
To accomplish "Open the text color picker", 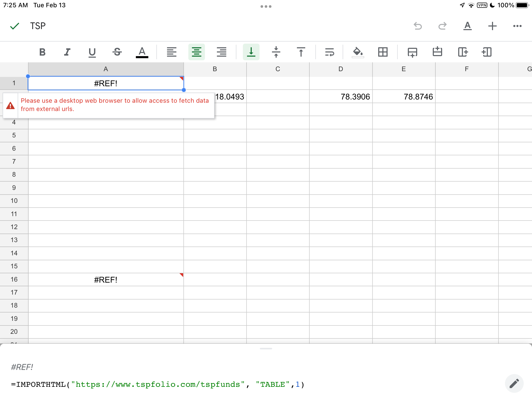I will coord(142,52).
